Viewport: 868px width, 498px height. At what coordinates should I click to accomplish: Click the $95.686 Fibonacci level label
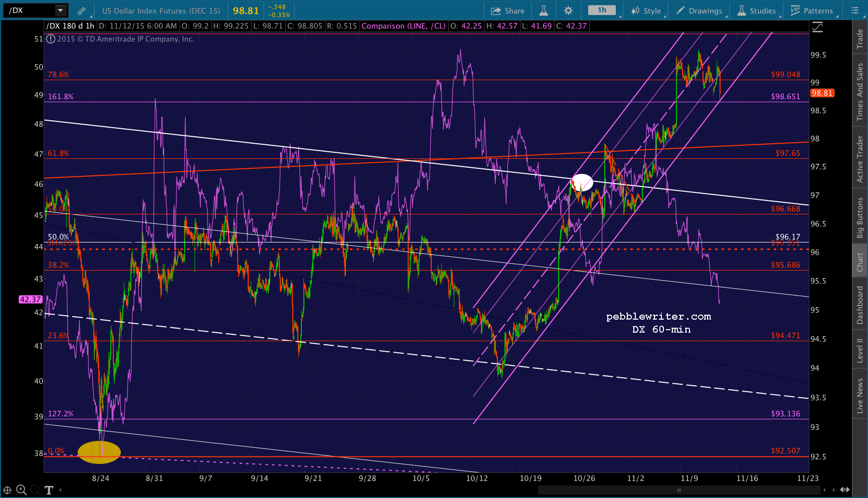coord(786,265)
